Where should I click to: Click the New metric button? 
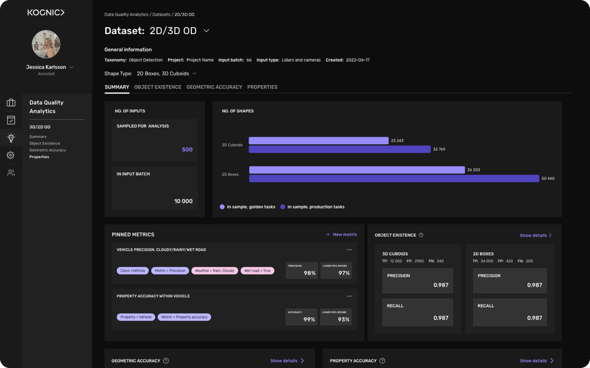point(341,234)
